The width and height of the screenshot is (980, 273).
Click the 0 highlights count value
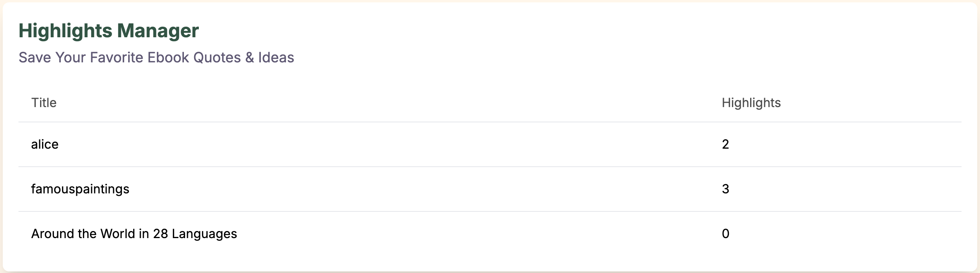[x=725, y=234]
